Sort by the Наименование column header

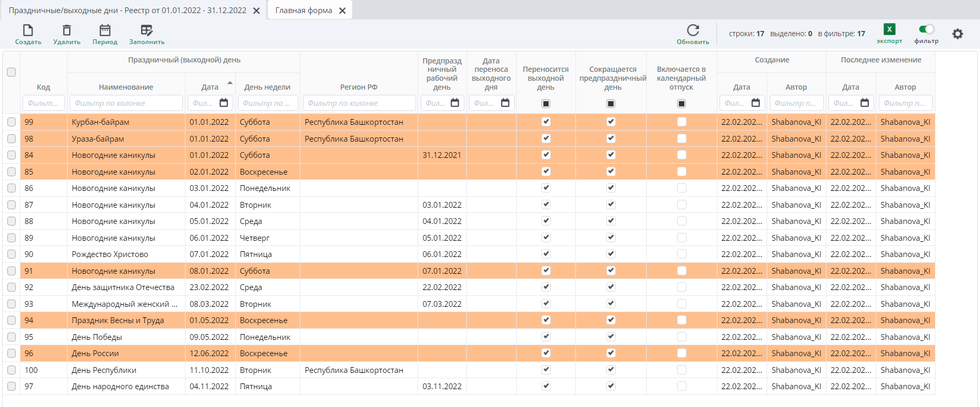pyautogui.click(x=126, y=87)
